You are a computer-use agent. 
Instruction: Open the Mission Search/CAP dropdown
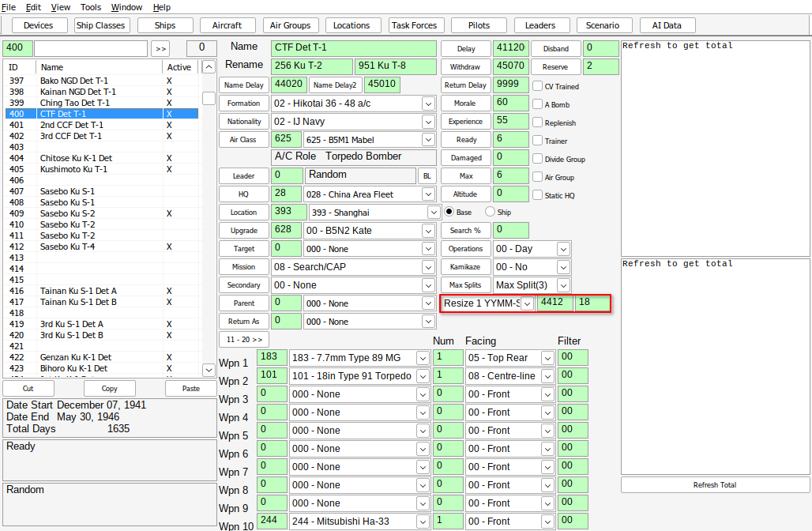428,267
